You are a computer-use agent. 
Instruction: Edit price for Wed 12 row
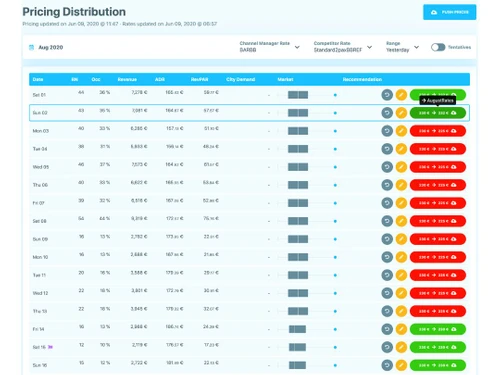pyautogui.click(x=401, y=293)
